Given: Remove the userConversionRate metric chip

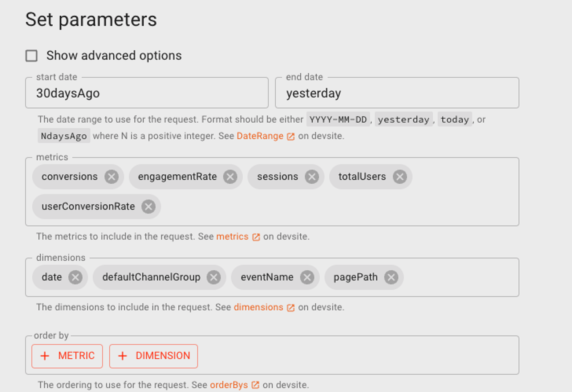Looking at the screenshot, I should click(x=148, y=207).
